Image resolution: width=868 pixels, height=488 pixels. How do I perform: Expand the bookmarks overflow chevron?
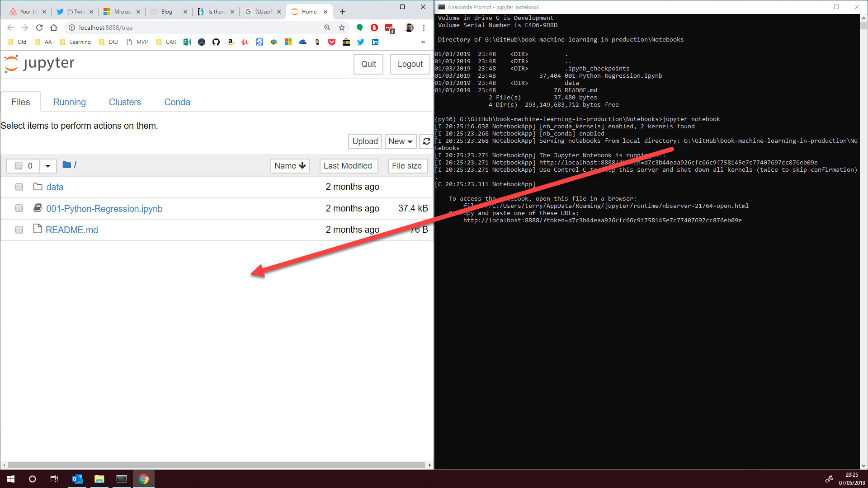423,42
